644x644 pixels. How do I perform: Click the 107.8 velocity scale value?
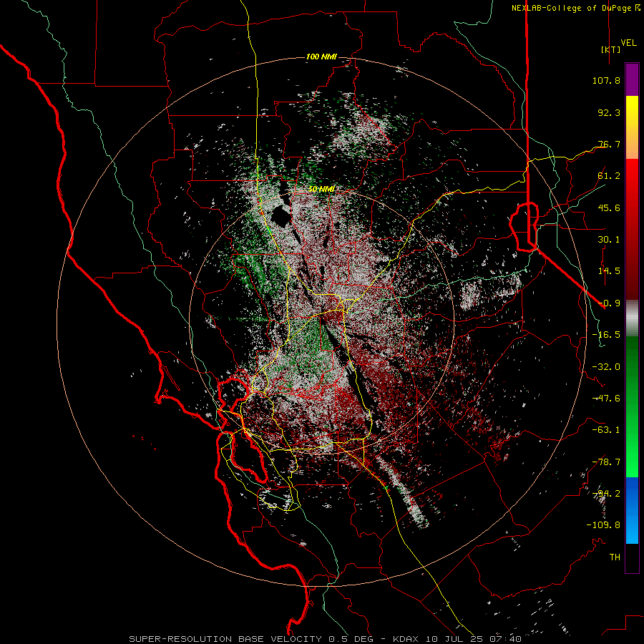606,80
